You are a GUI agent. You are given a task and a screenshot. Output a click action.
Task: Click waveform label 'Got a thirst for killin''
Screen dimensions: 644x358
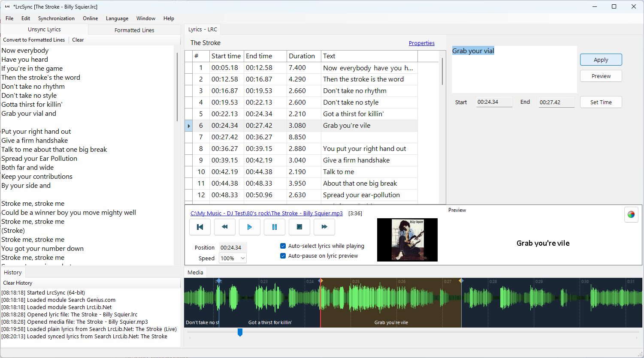270,322
